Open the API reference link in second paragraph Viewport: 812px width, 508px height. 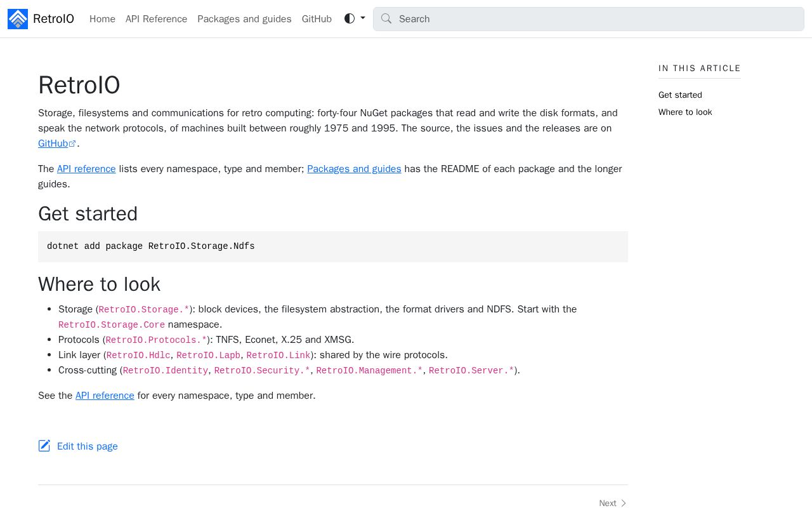tap(86, 169)
